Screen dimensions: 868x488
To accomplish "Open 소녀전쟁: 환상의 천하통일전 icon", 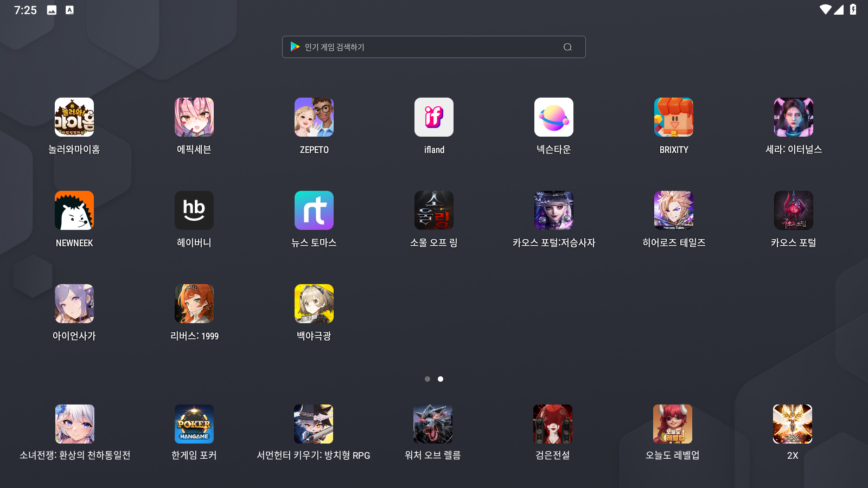I will click(75, 424).
